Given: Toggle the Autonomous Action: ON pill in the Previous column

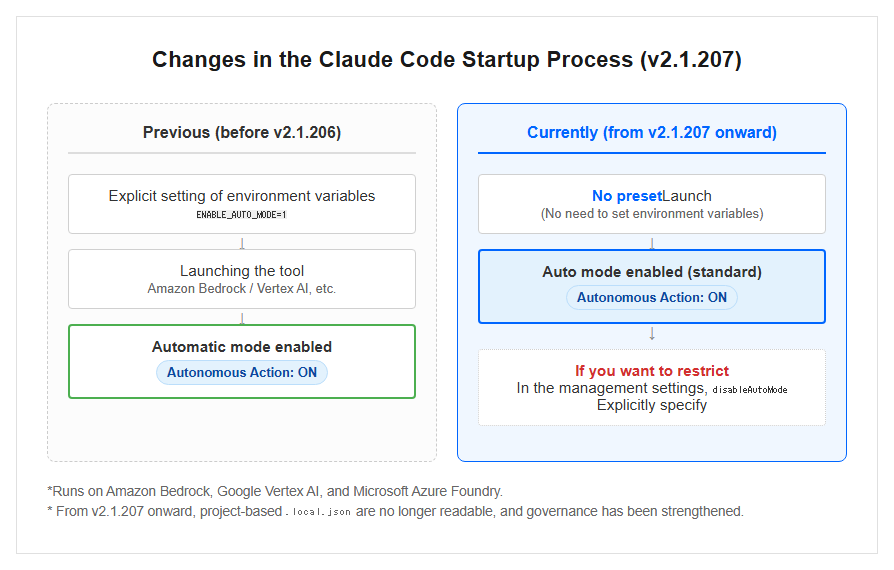Looking at the screenshot, I should tap(242, 372).
